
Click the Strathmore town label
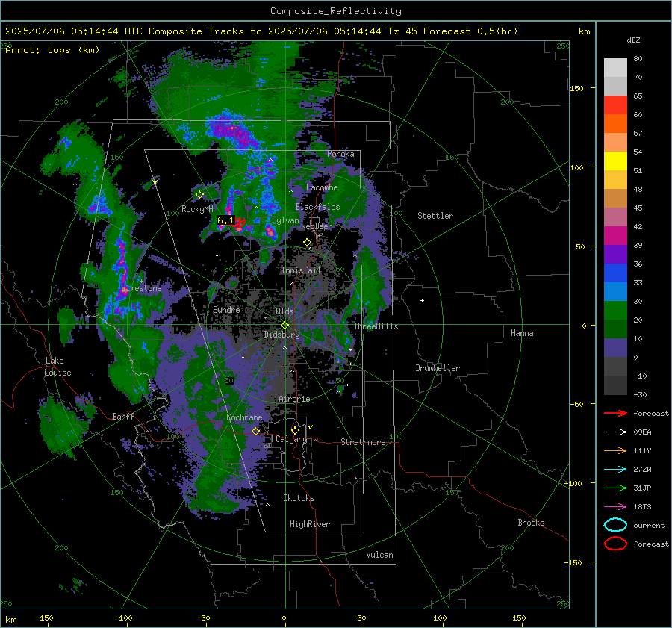click(x=363, y=442)
